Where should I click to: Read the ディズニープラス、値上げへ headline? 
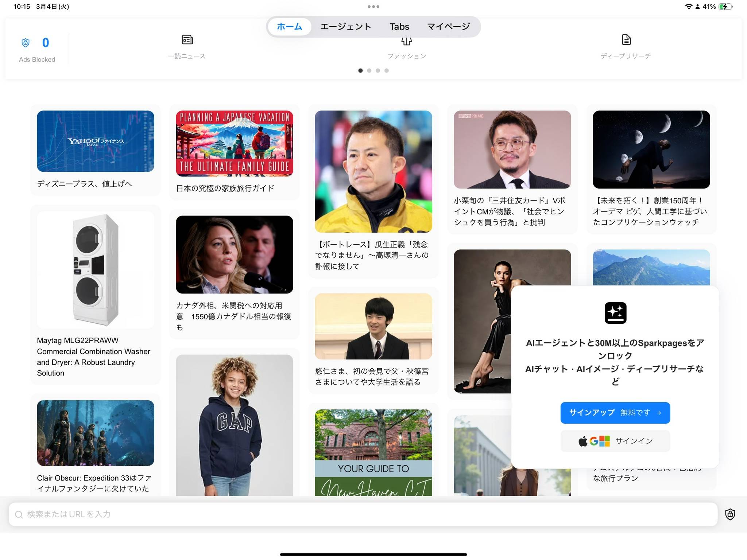(85, 184)
